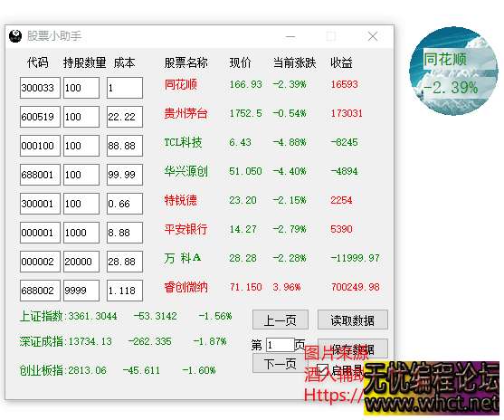This screenshot has width=504, height=420.
Task: Click the stock name 平安银行
Action: [x=185, y=229]
